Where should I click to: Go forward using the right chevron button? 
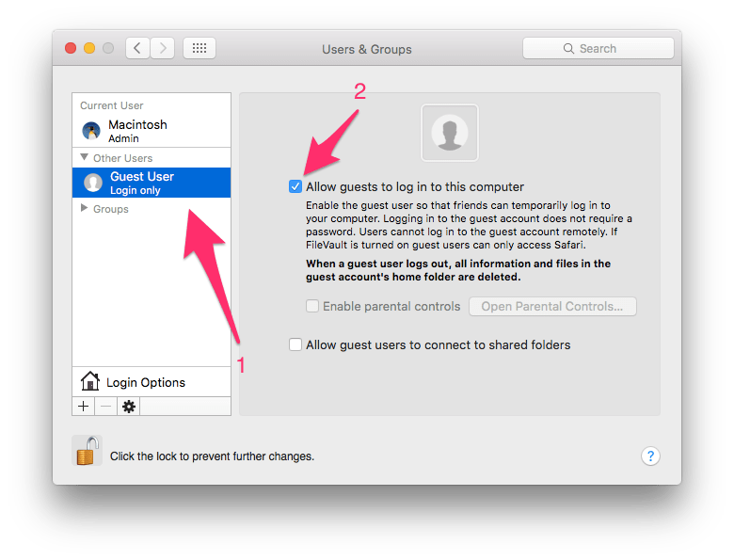pyautogui.click(x=163, y=48)
